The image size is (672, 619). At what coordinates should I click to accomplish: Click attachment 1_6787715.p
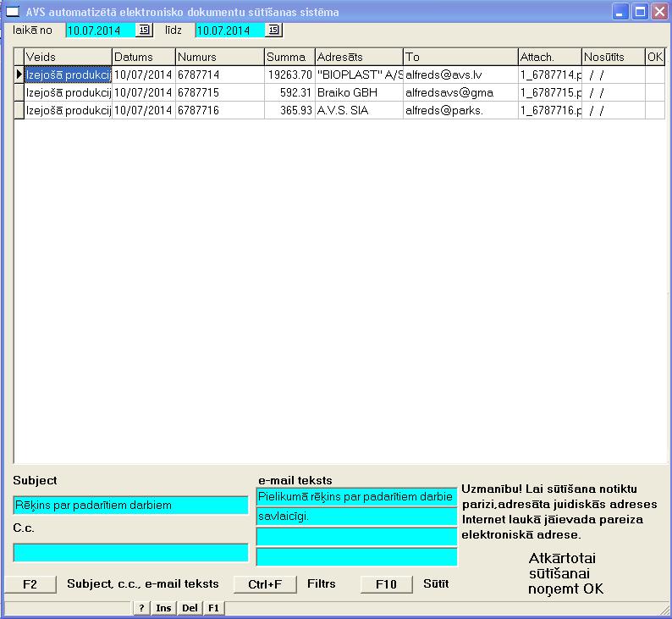coord(550,92)
